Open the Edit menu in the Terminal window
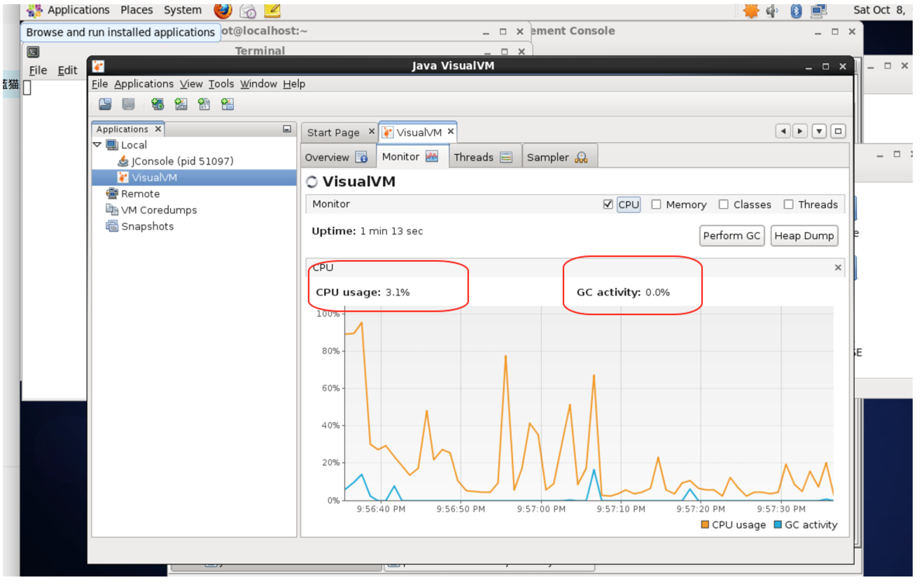 click(x=67, y=71)
